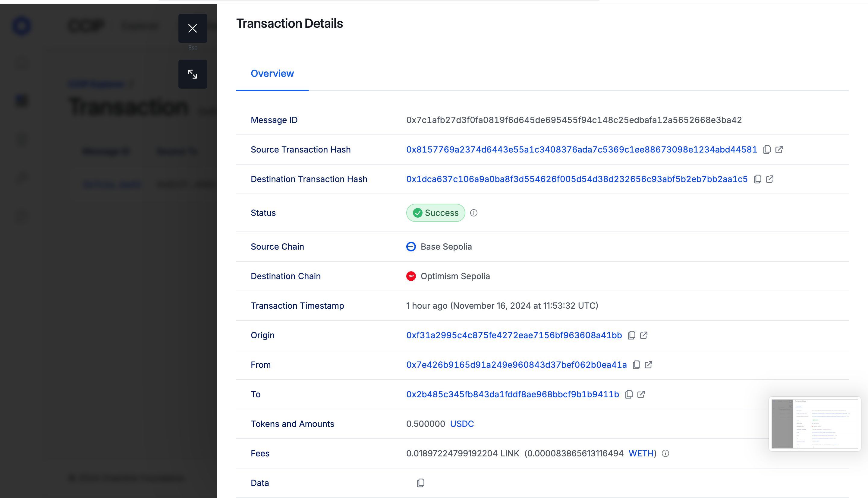Click the Transaction Timestamp value
Screen dimensions: 868x498
coord(502,306)
